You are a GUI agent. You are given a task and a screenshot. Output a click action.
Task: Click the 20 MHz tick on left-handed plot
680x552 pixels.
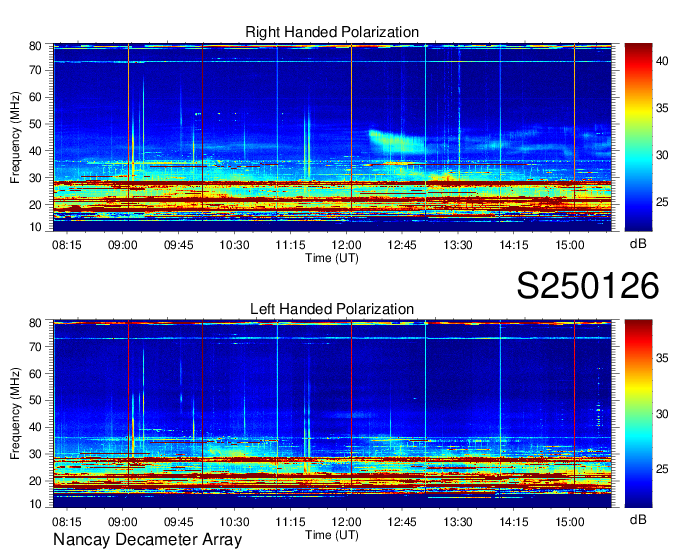click(x=35, y=481)
